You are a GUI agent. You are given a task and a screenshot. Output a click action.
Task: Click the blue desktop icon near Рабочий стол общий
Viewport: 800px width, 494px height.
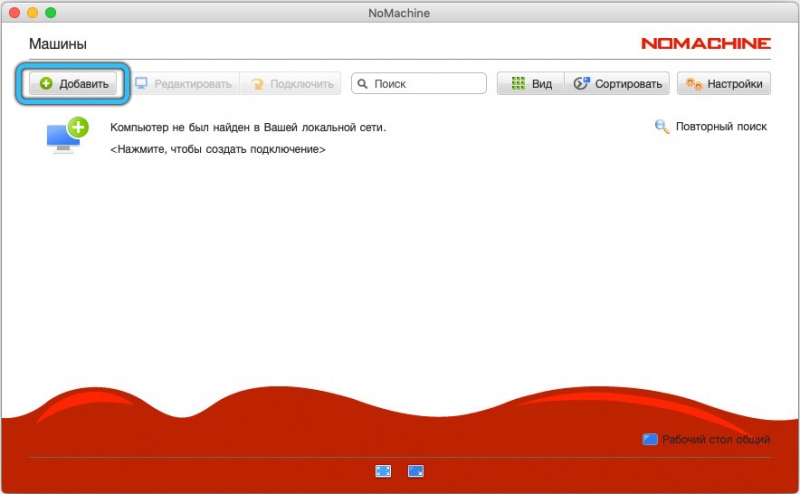649,439
